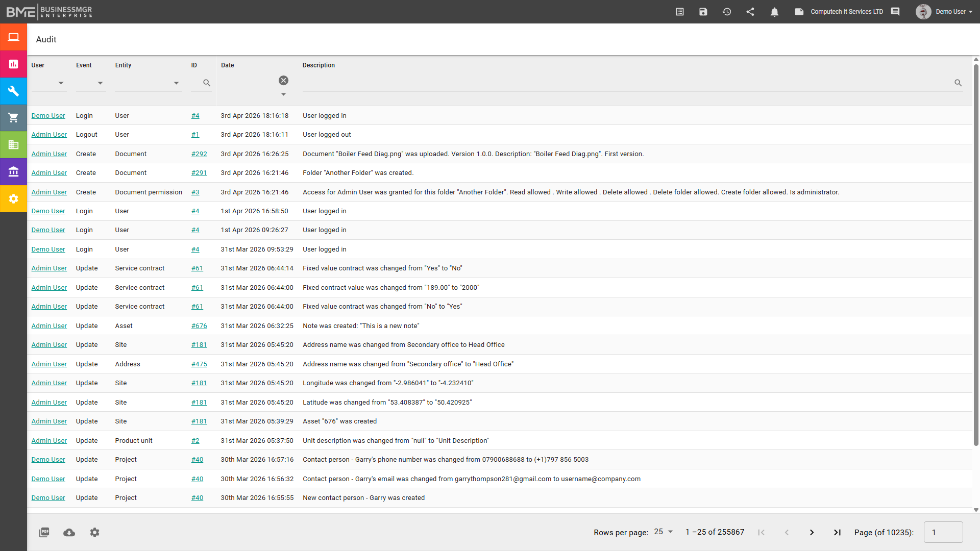
Task: Open the Dashboard from the sidebar
Action: 13,37
